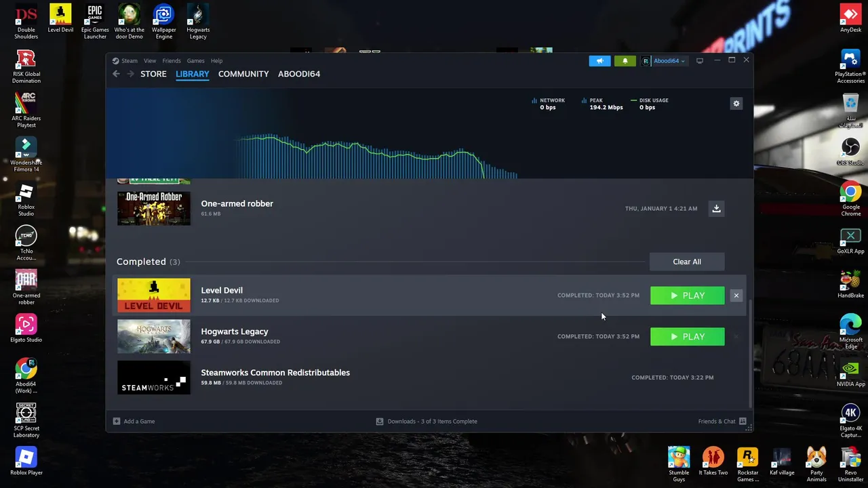This screenshot has width=868, height=488.
Task: Open TcNo Account Switcher desktop icon
Action: pyautogui.click(x=26, y=243)
